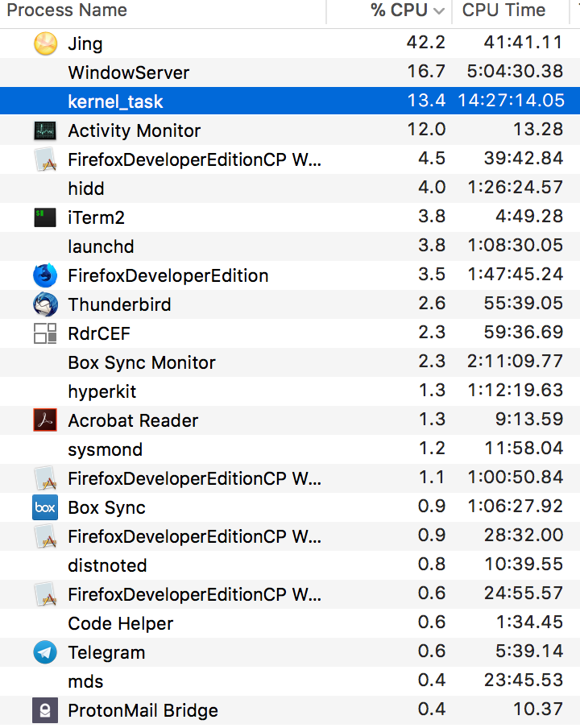Click FirefoxDeveloperEdition CPU time 1:47:45.24
Viewport: 580px width, 728px height.
516,275
